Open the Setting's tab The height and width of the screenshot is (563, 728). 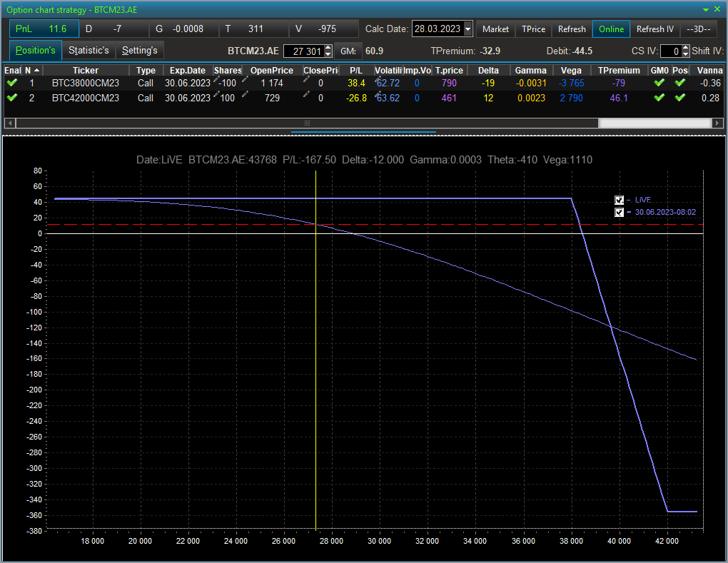coord(139,50)
